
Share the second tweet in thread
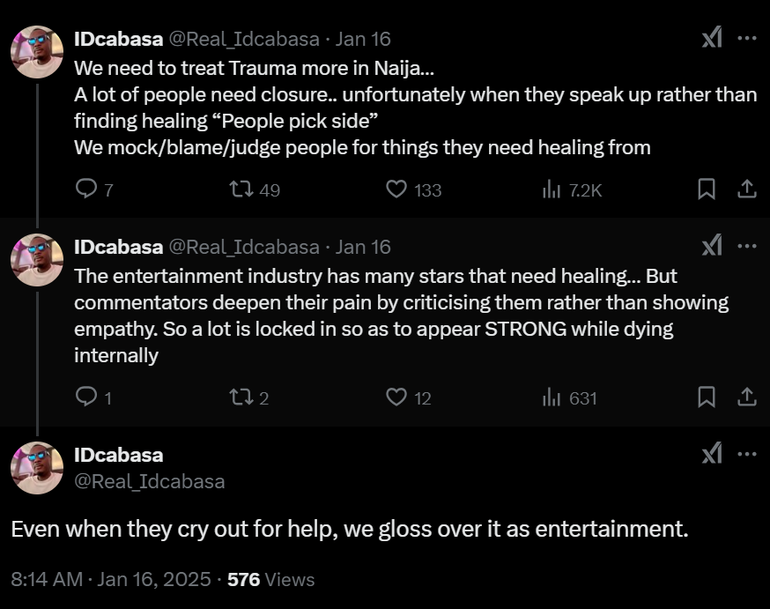(746, 397)
